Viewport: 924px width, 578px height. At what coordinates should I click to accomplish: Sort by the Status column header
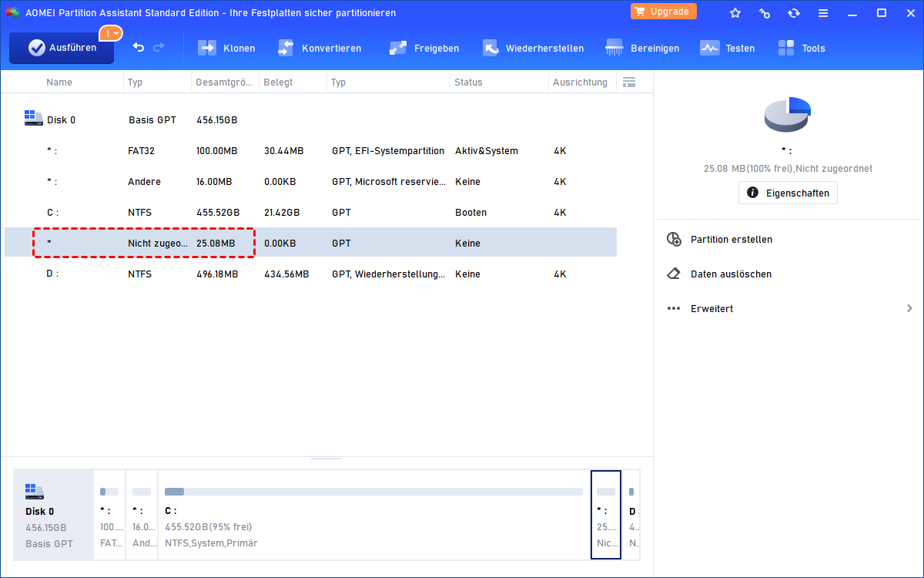click(x=468, y=82)
